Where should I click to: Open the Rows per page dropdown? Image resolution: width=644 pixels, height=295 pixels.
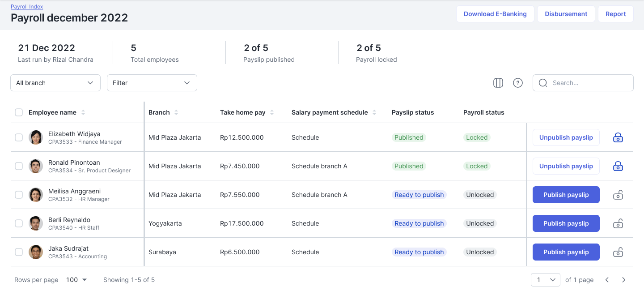pyautogui.click(x=76, y=280)
